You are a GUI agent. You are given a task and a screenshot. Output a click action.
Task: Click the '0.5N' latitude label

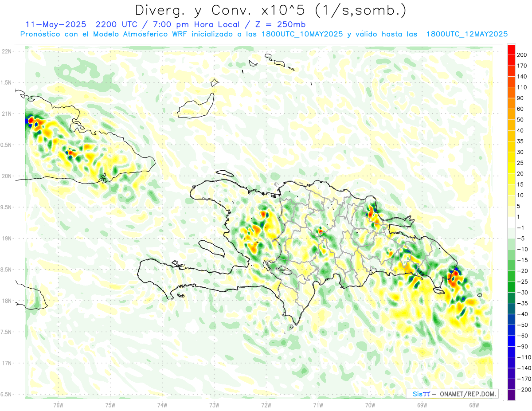click(6, 145)
